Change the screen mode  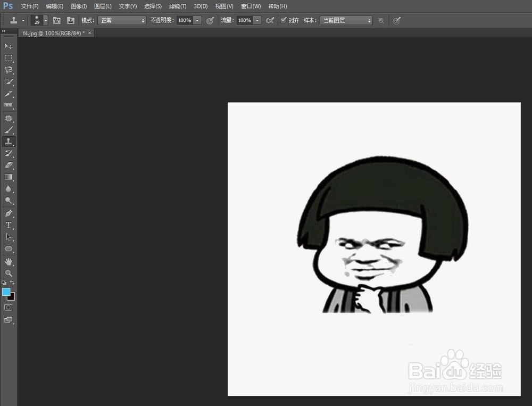(x=9, y=320)
